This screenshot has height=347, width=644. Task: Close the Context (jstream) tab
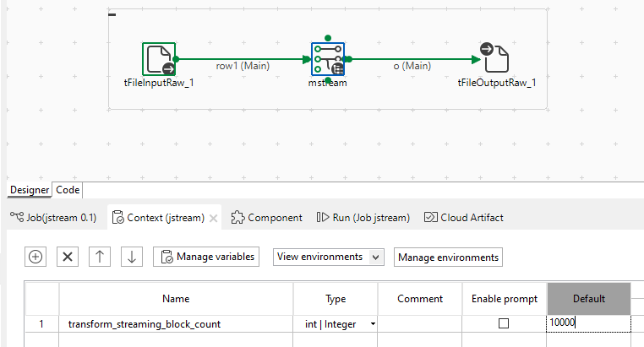pos(214,218)
